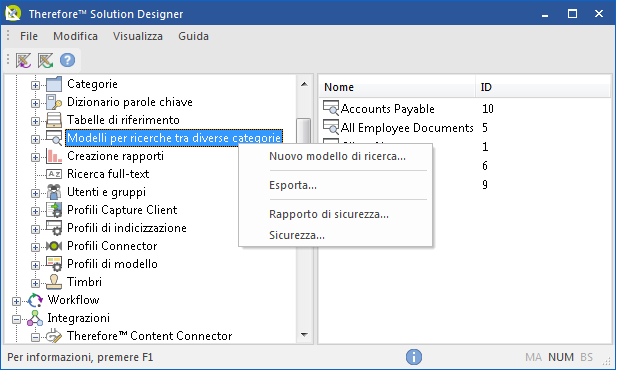
Task: Sort by the ID column header
Action: tap(542, 87)
